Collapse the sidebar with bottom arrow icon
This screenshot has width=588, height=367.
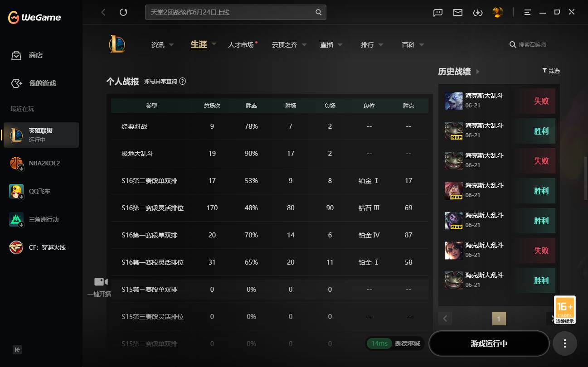(x=17, y=350)
